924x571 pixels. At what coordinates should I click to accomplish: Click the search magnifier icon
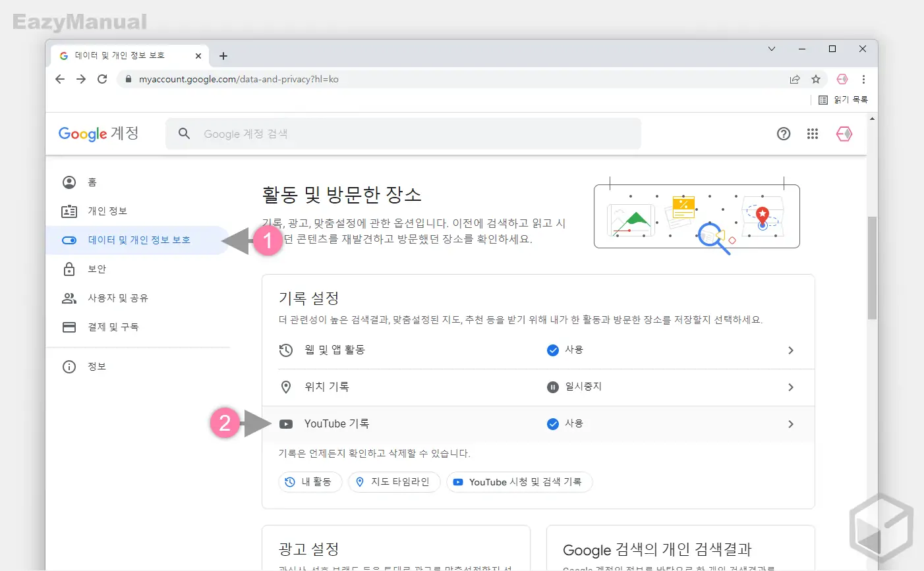pyautogui.click(x=185, y=134)
